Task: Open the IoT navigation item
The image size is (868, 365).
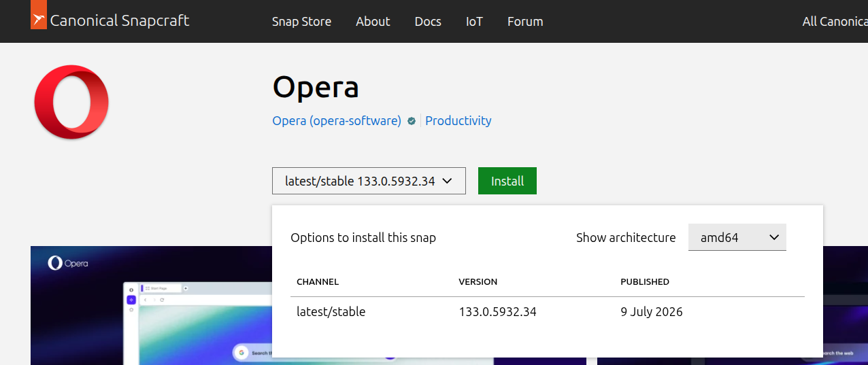Action: (x=474, y=21)
